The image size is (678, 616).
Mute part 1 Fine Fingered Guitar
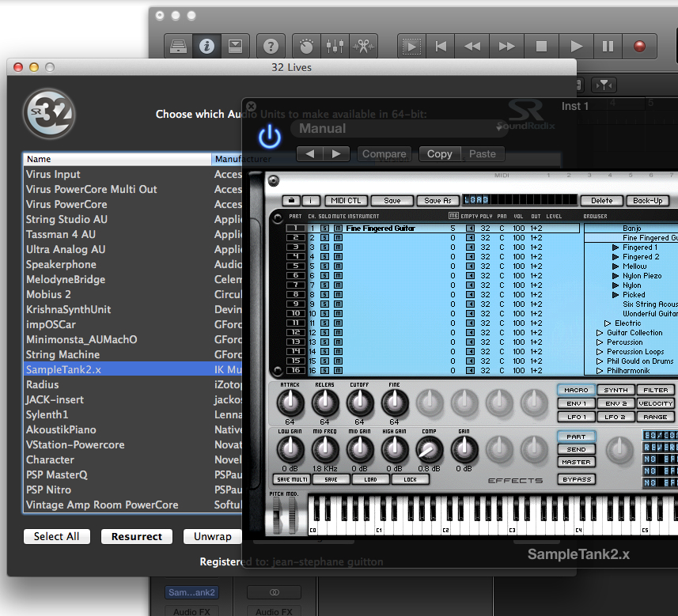[x=338, y=229]
